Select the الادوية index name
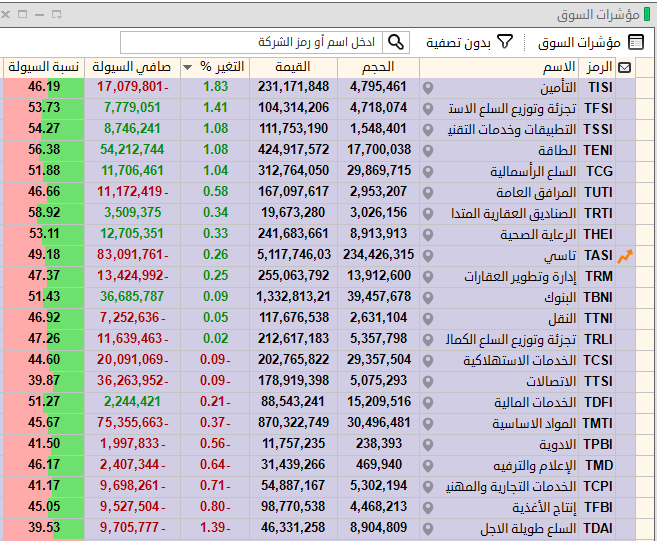This screenshot has height=541, width=657. [558, 445]
